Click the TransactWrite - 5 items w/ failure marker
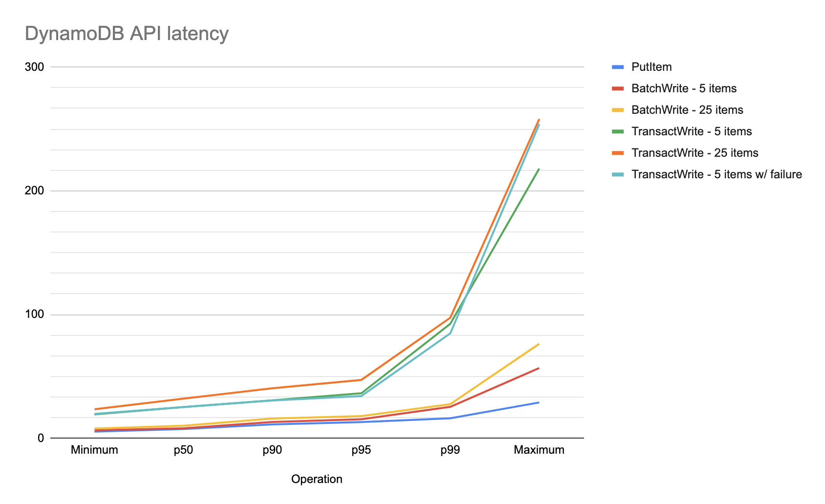 tap(617, 174)
